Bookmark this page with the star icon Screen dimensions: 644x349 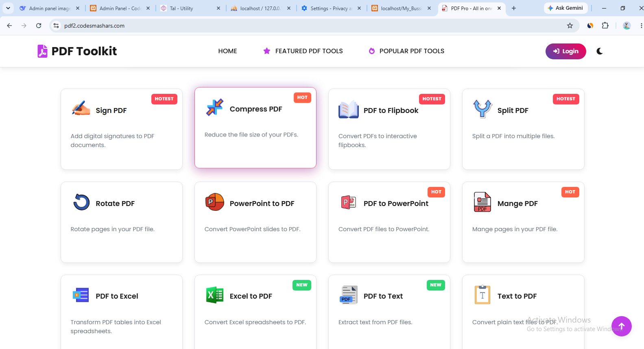click(x=570, y=26)
